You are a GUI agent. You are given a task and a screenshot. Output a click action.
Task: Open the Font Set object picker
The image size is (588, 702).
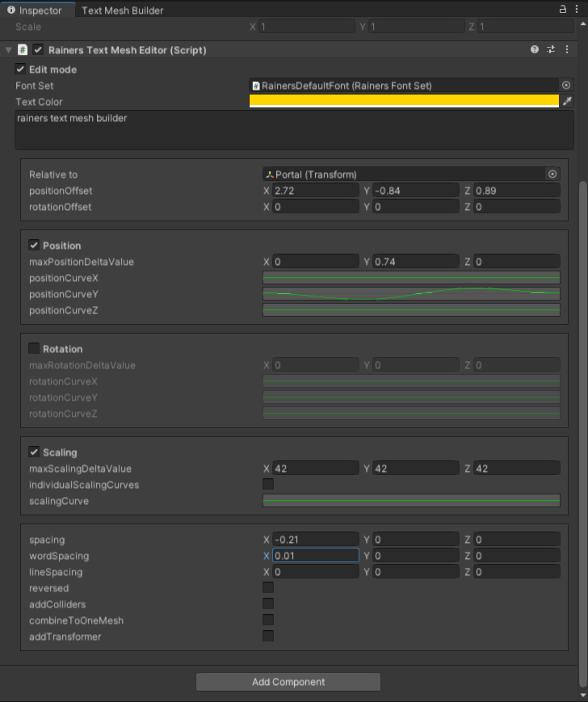(x=566, y=85)
